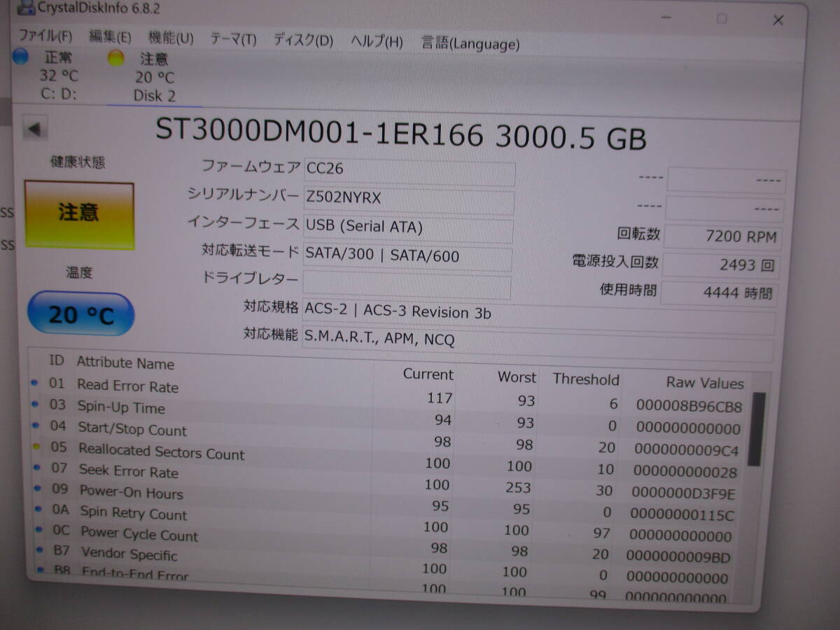This screenshot has height=630, width=840.
Task: Click the blue status dot for Spin-Up Time
Action: pos(35,404)
